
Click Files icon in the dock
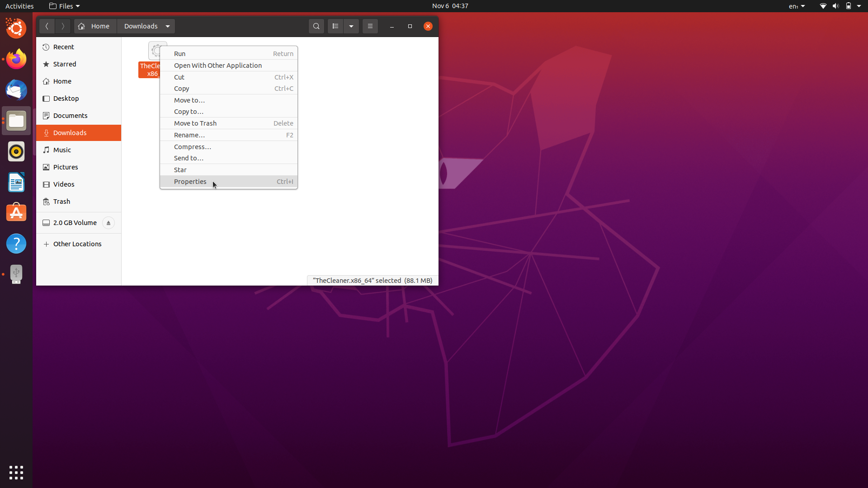pos(16,121)
